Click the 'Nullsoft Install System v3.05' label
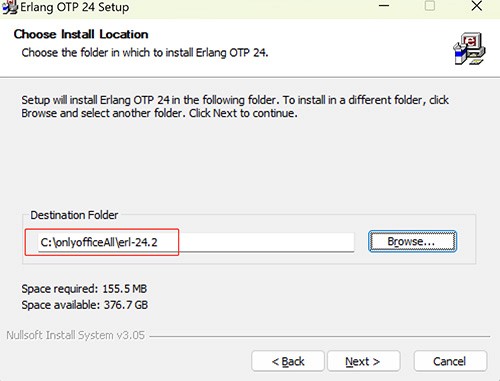500x381 pixels. click(x=76, y=335)
